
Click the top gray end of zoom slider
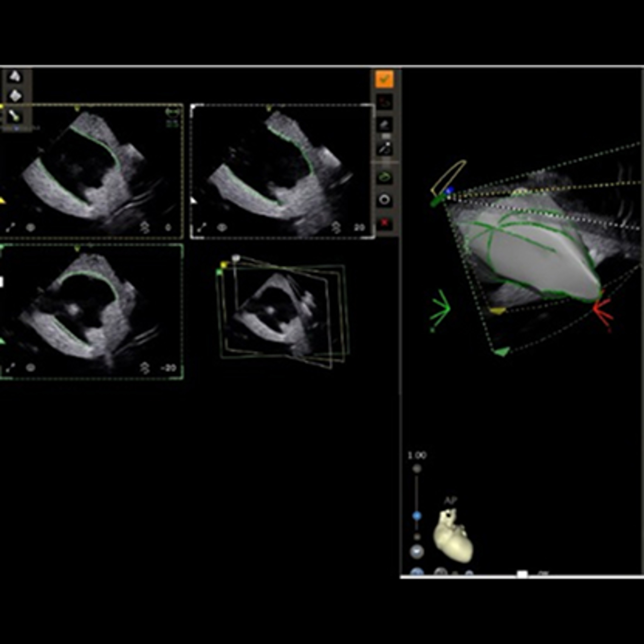click(x=417, y=469)
